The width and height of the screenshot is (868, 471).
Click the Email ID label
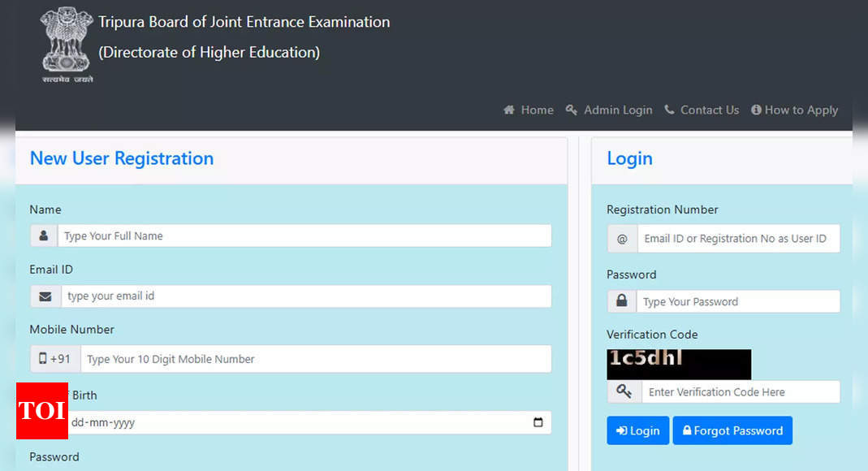51,270
